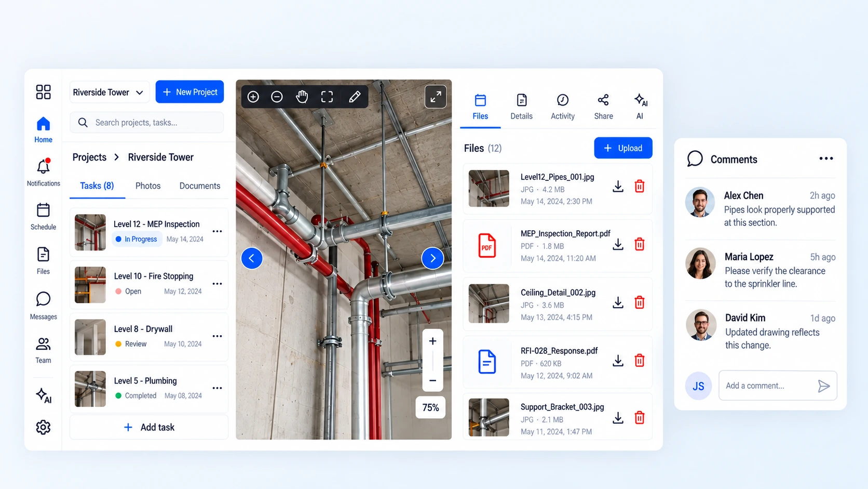Viewport: 868px width, 489px height.
Task: Open Team section in sidebar
Action: pos(43,350)
